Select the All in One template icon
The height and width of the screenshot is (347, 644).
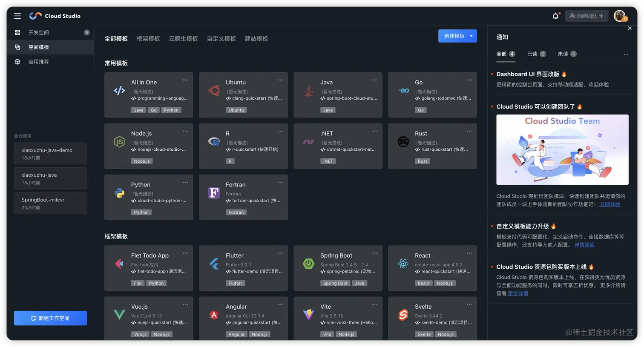click(x=119, y=90)
